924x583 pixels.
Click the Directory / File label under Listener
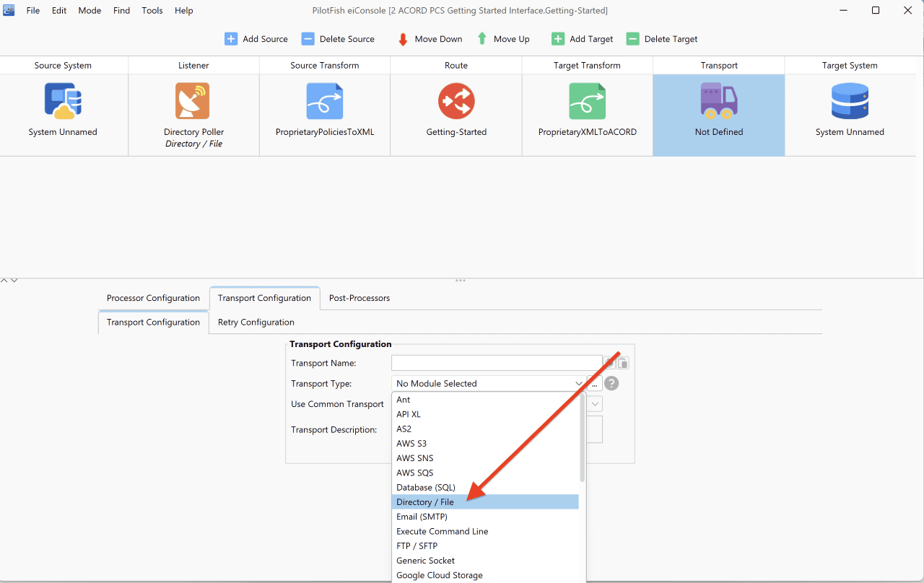click(x=193, y=144)
